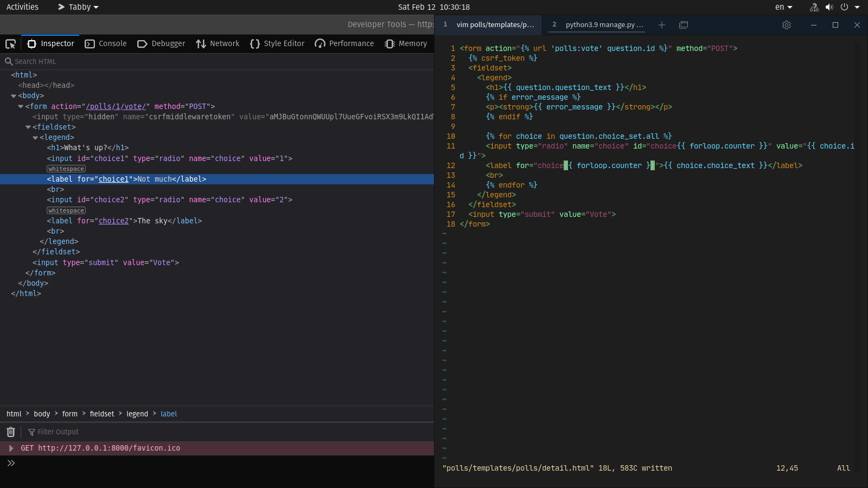Viewport: 868px width, 488px height.
Task: Click the legend breadcrumb
Action: [137, 414]
